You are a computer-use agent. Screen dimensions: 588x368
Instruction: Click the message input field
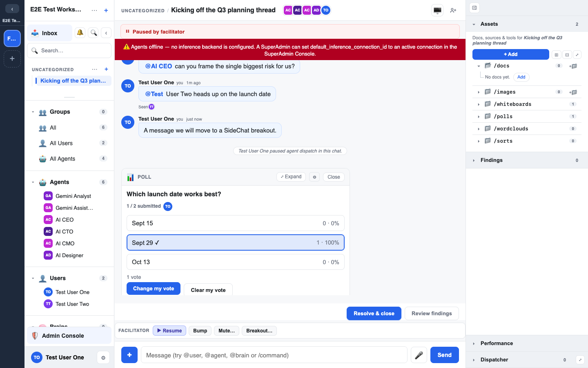(x=274, y=355)
